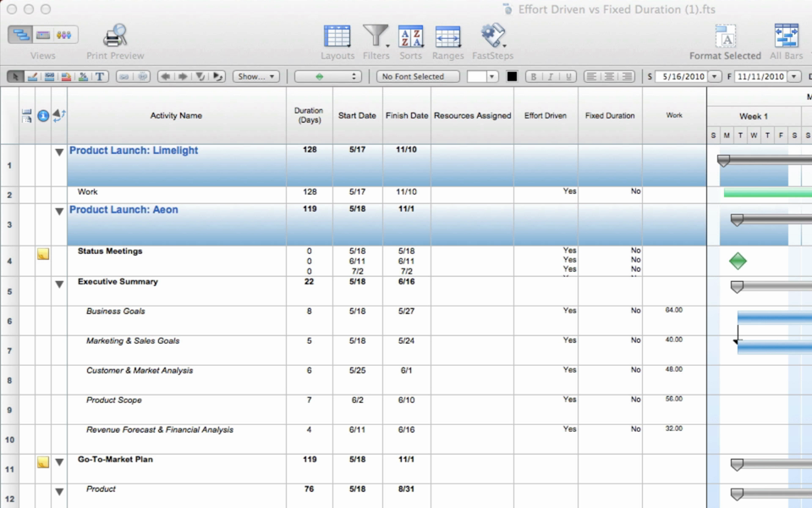
Task: Toggle underline formatting
Action: coord(568,77)
